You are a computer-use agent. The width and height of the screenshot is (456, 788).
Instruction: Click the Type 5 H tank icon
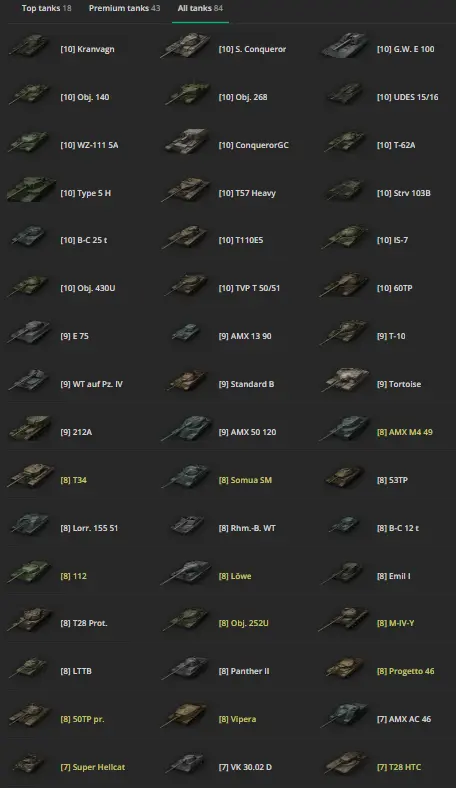click(30, 189)
